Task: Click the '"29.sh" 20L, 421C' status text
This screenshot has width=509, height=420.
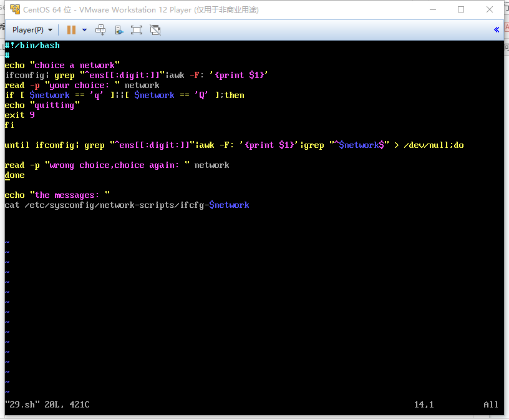Action: click(47, 405)
